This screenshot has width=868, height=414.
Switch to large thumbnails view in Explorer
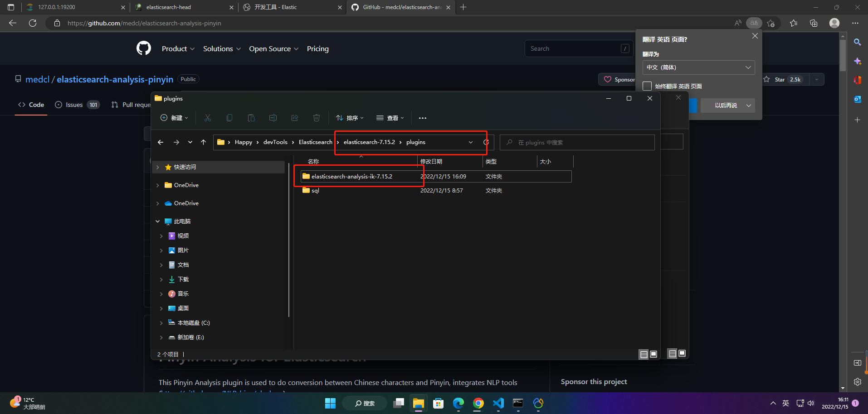(x=653, y=354)
